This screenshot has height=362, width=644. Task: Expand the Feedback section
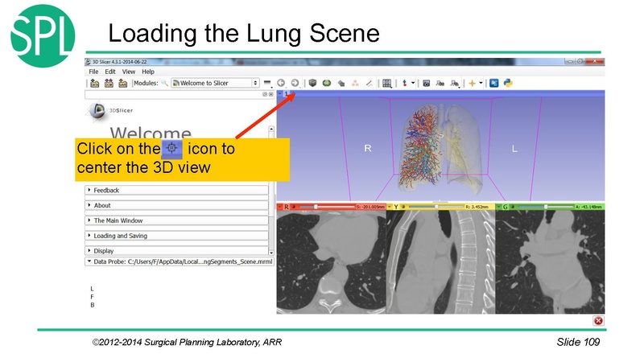point(176,190)
